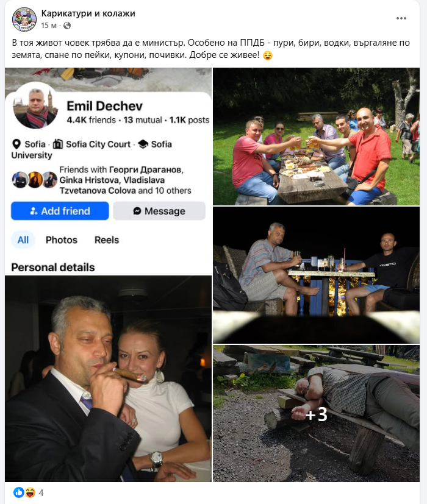Open the +3 more photos thumbnail
427x504 pixels.
click(317, 414)
